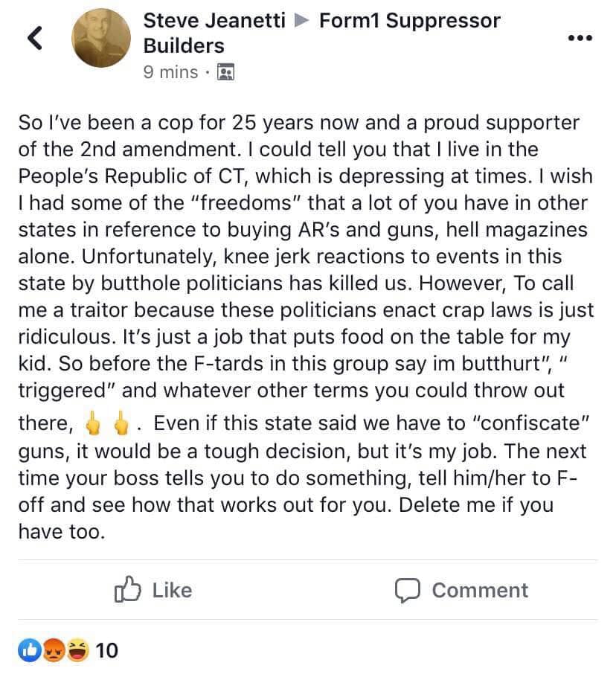This screenshot has width=616, height=677.
Task: Open the three-dot post options menu
Action: (580, 38)
